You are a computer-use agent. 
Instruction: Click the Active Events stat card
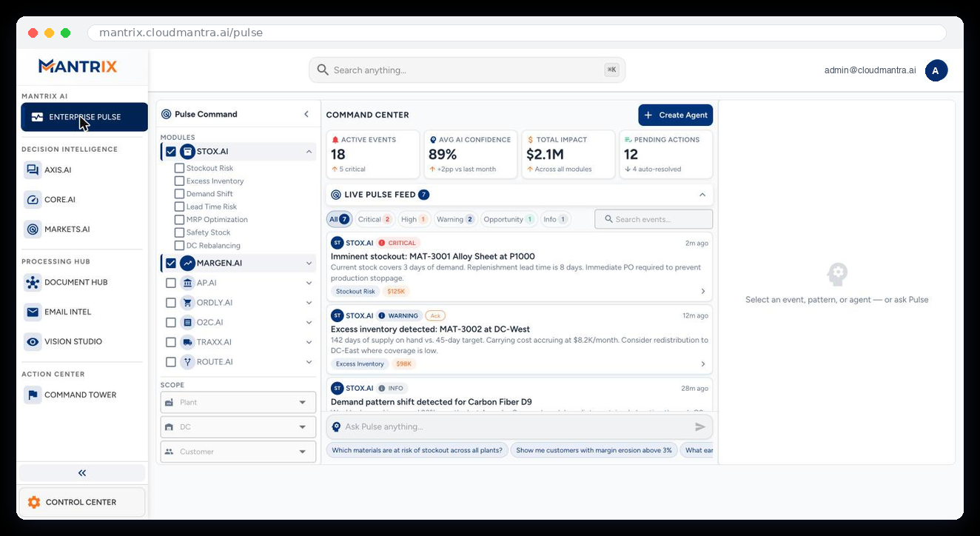coord(373,155)
